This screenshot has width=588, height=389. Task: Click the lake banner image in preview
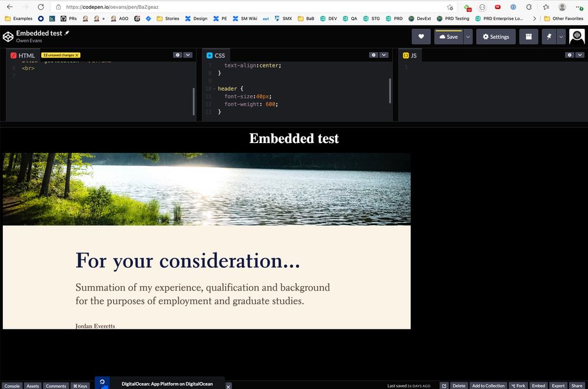tap(207, 189)
